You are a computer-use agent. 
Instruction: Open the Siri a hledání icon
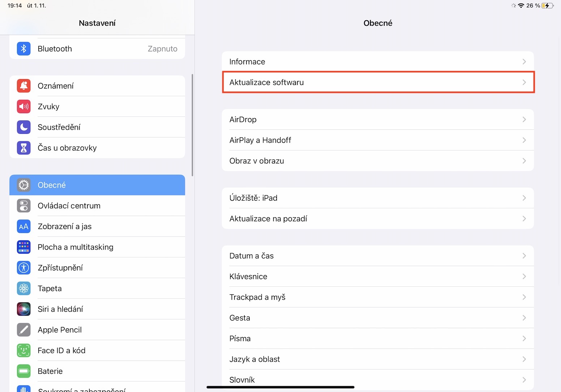23,309
